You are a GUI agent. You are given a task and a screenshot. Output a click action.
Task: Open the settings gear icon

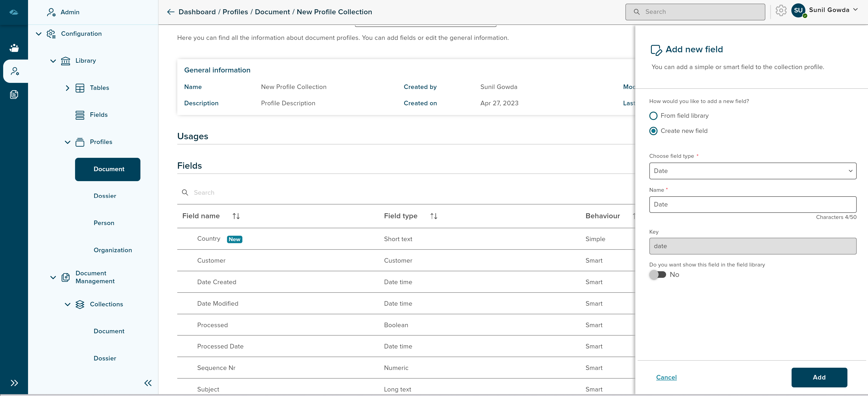click(x=781, y=10)
